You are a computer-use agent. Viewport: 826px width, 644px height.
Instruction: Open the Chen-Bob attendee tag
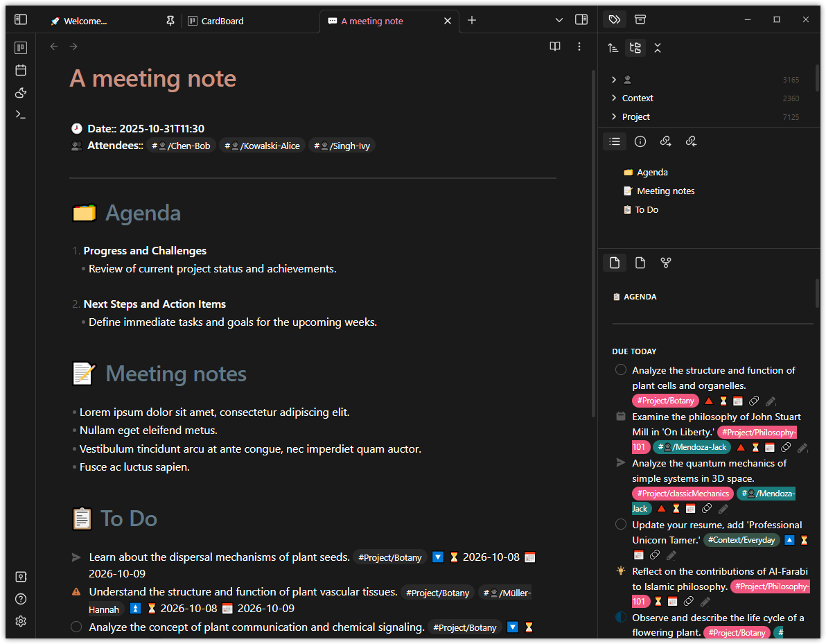point(182,146)
